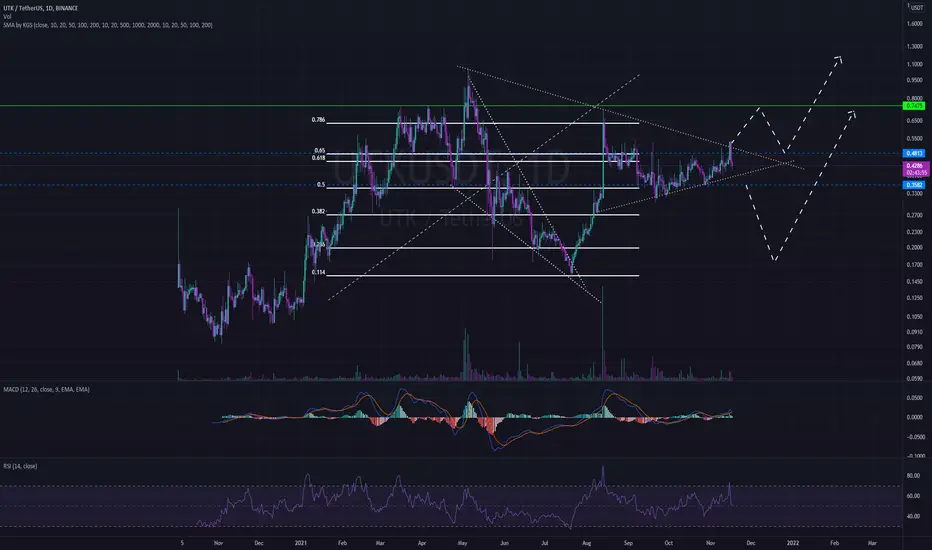
Task: Select the 0.65 Fibonacci level label
Action: tap(320, 151)
